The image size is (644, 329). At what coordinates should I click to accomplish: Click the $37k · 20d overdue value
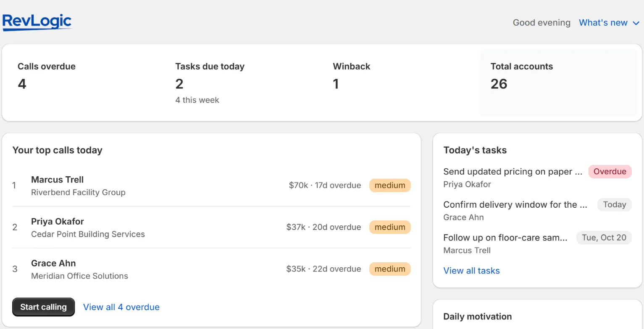(323, 227)
